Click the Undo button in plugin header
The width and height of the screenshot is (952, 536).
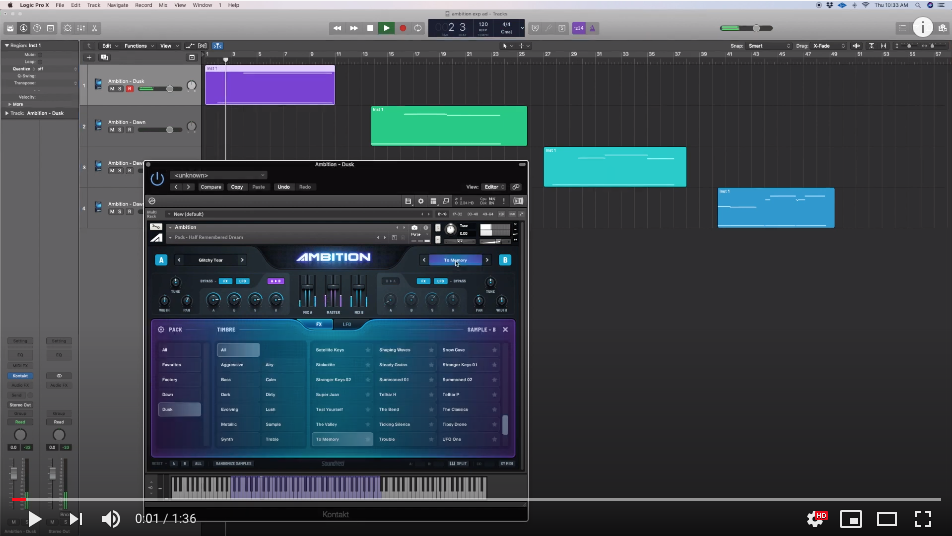(x=284, y=187)
